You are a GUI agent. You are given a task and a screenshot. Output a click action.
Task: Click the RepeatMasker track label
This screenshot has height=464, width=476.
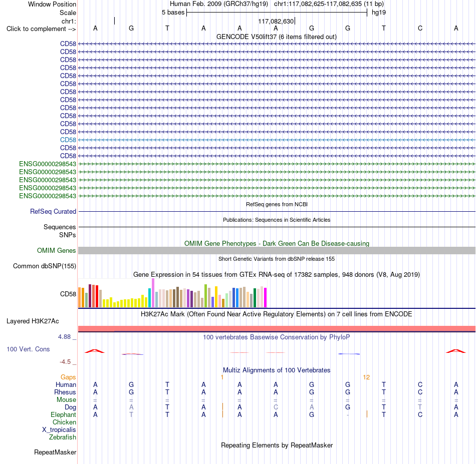tap(55, 452)
